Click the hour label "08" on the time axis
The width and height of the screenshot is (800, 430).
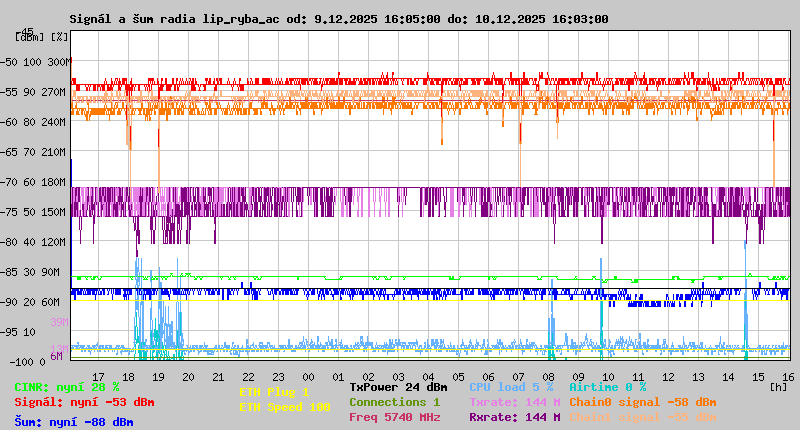(x=548, y=377)
